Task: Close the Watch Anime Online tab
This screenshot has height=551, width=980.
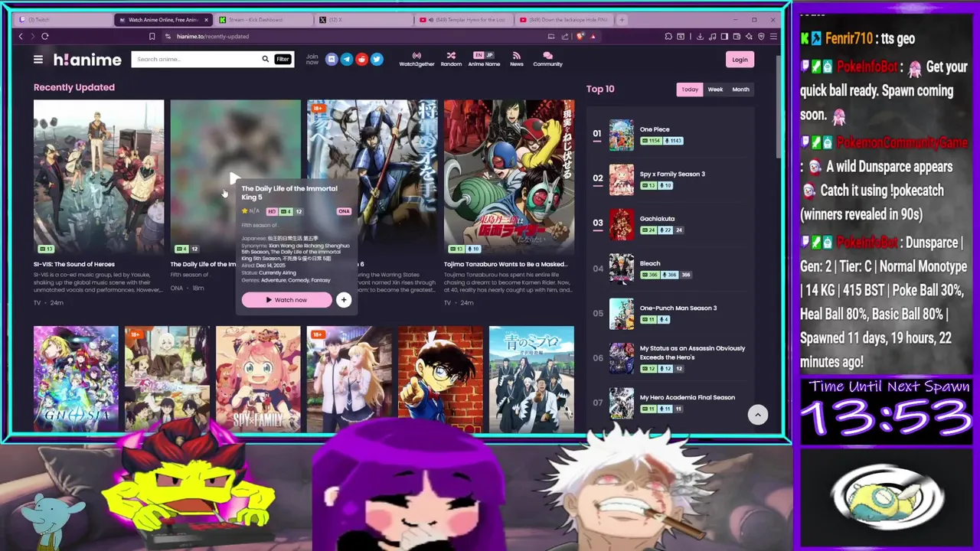Action: (206, 20)
